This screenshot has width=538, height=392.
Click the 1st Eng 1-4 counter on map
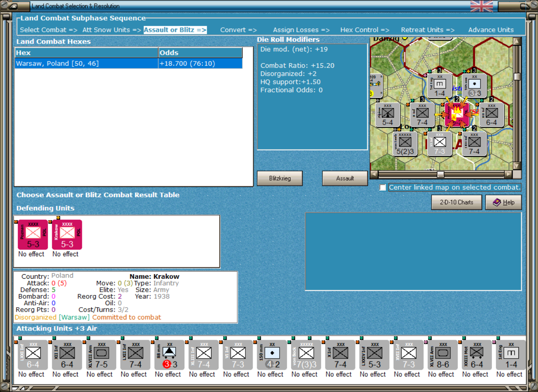(x=439, y=86)
